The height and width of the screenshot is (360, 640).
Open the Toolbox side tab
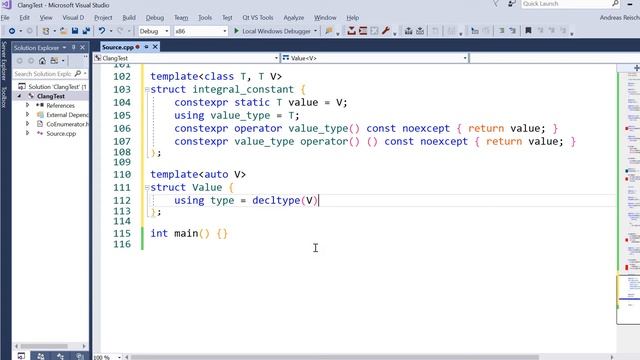4,97
